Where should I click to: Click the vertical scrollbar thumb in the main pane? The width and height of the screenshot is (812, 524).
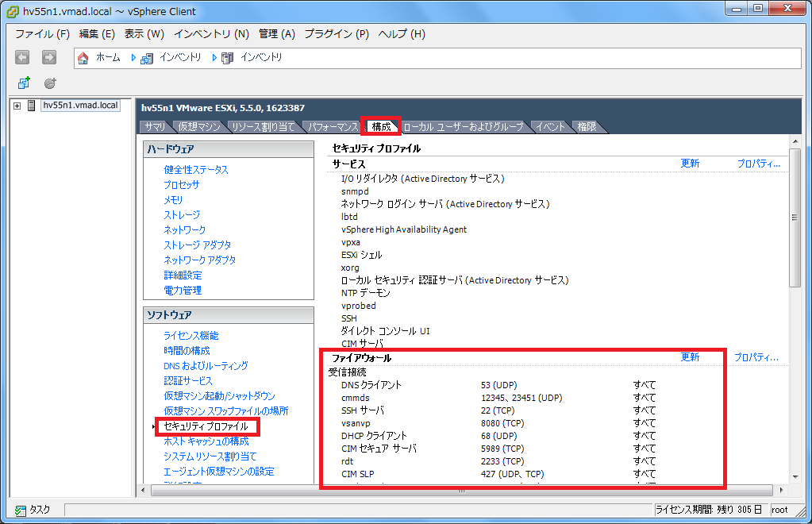tap(795, 218)
